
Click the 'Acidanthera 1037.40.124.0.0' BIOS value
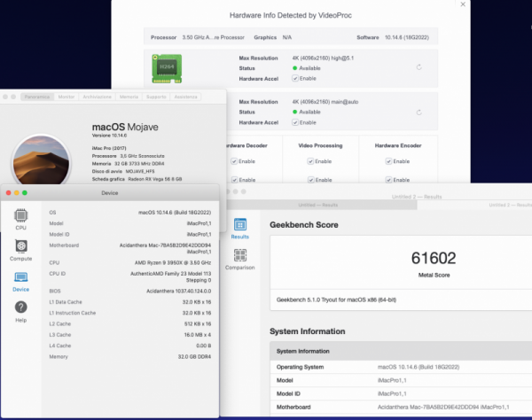pos(179,292)
